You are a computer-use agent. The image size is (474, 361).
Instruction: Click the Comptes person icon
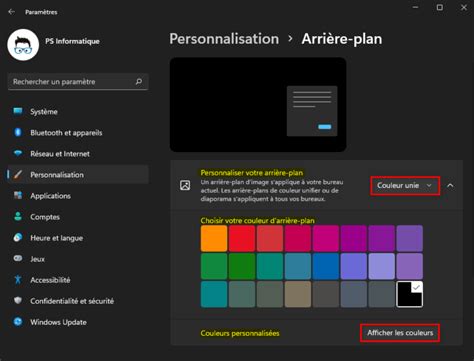(x=18, y=216)
